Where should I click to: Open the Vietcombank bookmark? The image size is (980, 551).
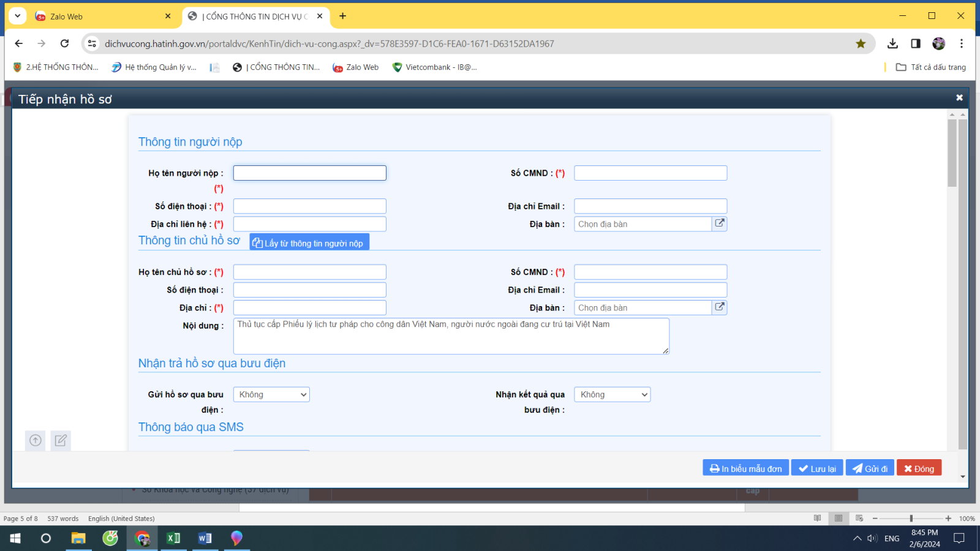pos(434,67)
